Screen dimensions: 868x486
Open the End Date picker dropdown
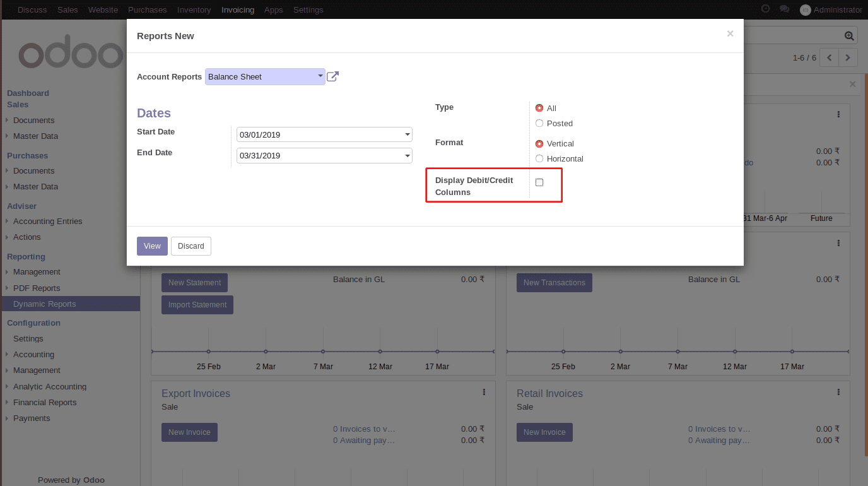pyautogui.click(x=408, y=155)
